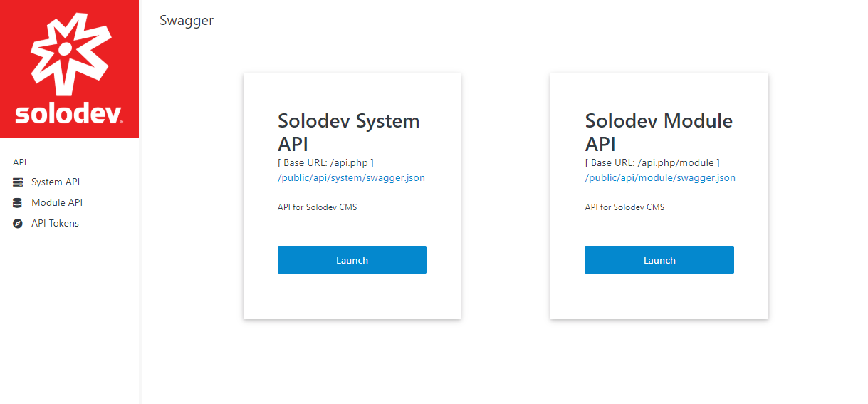Click the Module card's API for Solodev CMS description
The image size is (868, 404).
pos(624,207)
